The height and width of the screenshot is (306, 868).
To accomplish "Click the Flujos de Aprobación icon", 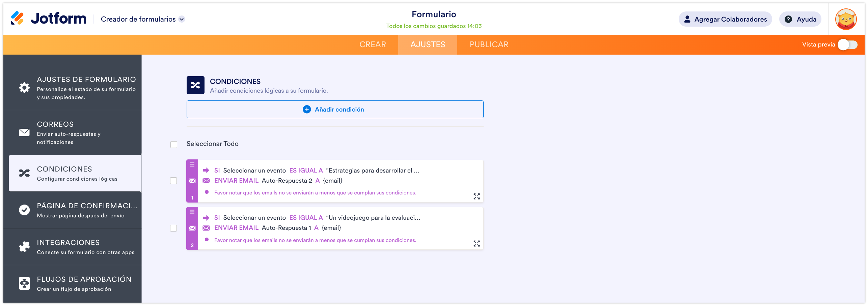I will pos(24,283).
